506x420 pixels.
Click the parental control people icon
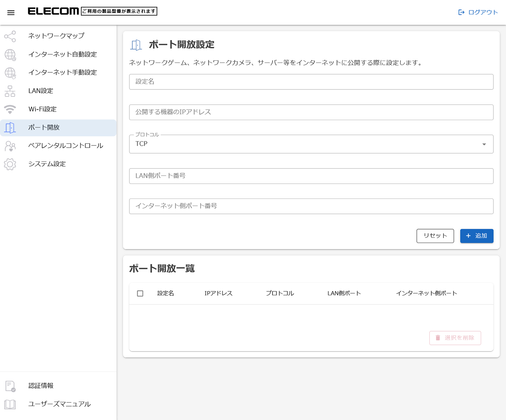[x=10, y=146]
